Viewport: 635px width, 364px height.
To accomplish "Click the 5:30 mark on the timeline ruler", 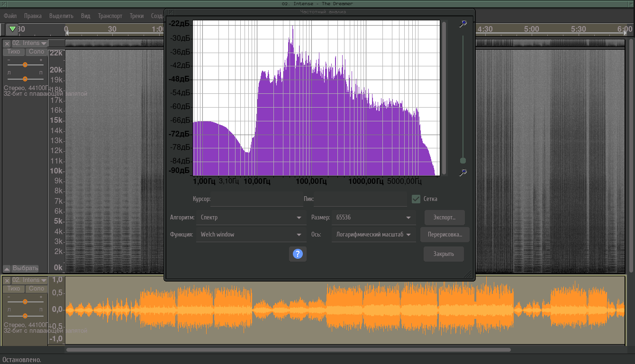I will coord(578,29).
